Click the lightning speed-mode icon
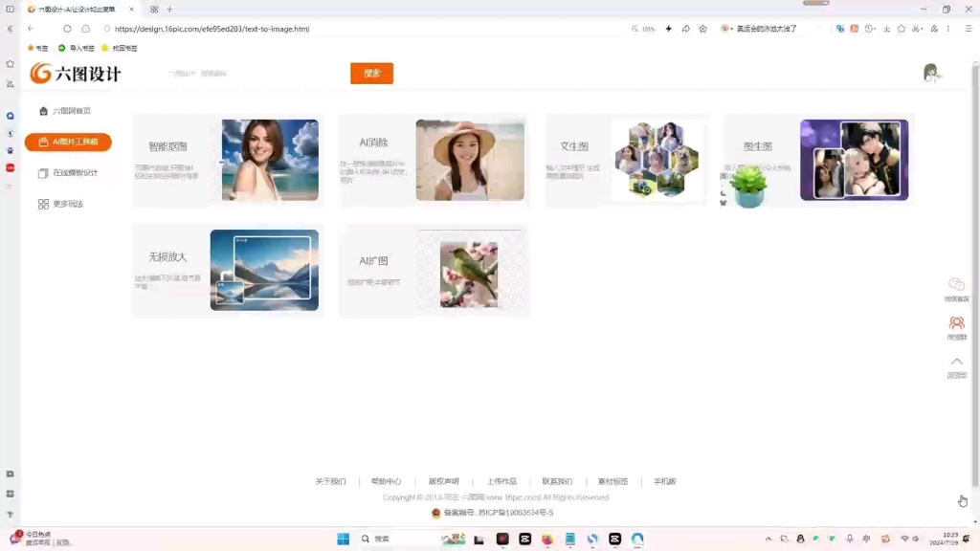 668,29
